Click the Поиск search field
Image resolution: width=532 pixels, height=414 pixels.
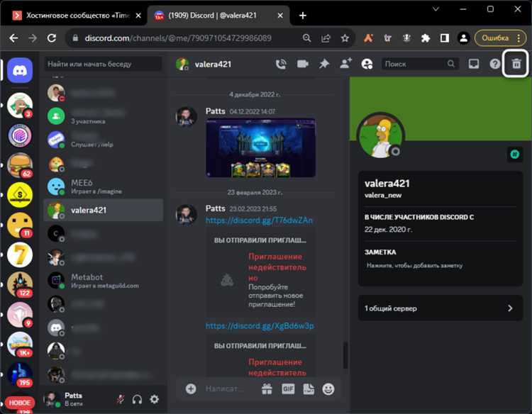pyautogui.click(x=415, y=64)
